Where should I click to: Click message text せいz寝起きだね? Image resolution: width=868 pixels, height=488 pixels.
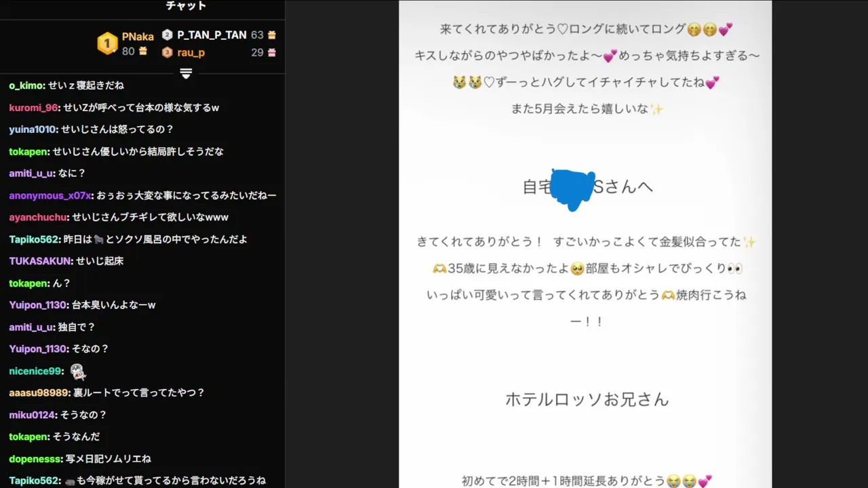86,85
